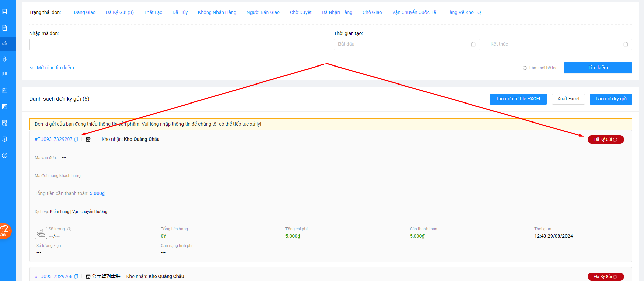644x281 pixels.
Task: Select the Chờ Duyệt status filter
Action: click(300, 12)
